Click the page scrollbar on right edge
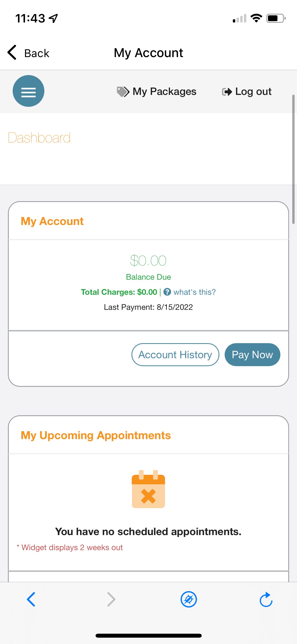The image size is (297, 644). [293, 159]
